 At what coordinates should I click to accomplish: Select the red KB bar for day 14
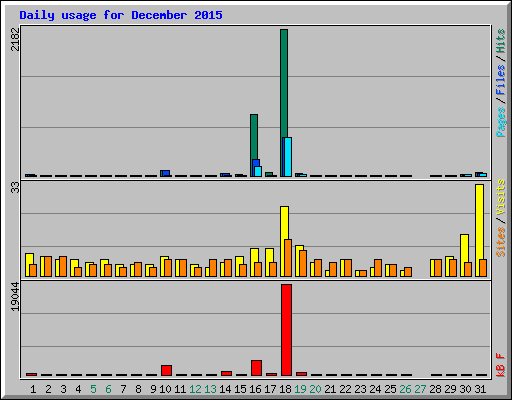(226, 373)
